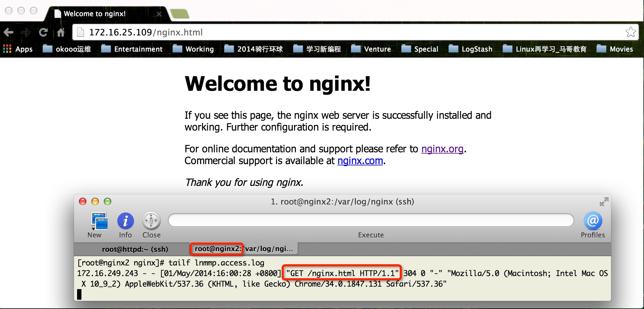
Task: Go to the browser home page icon
Action: 61,32
